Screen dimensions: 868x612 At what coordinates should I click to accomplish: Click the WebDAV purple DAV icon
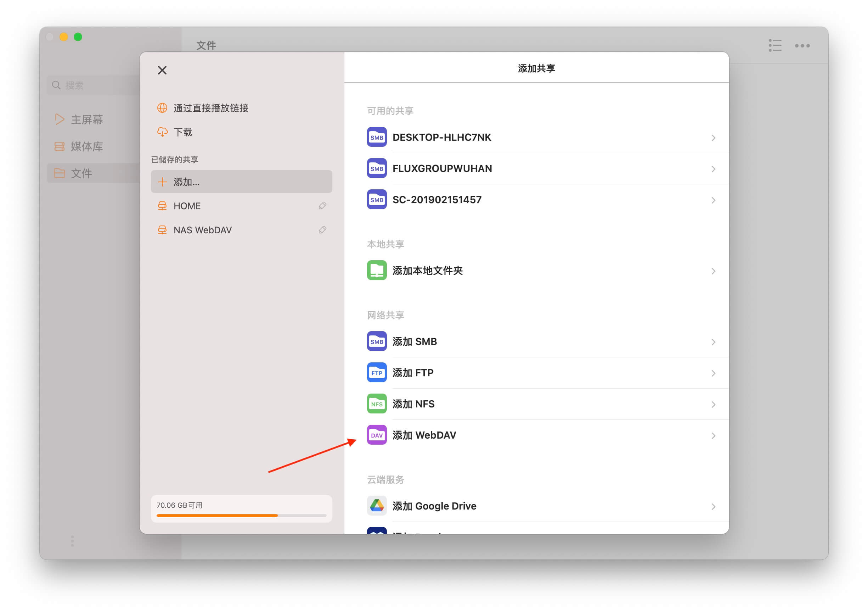tap(377, 435)
